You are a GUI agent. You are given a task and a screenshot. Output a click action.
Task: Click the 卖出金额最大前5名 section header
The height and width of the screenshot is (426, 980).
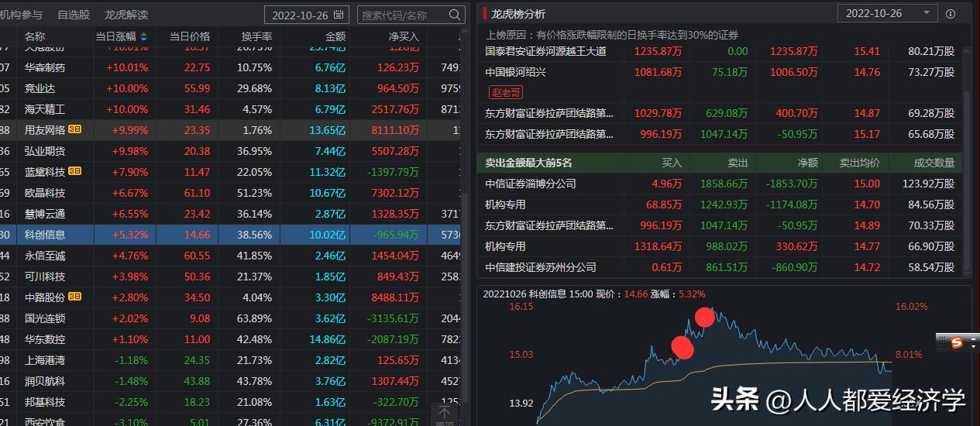pos(528,163)
